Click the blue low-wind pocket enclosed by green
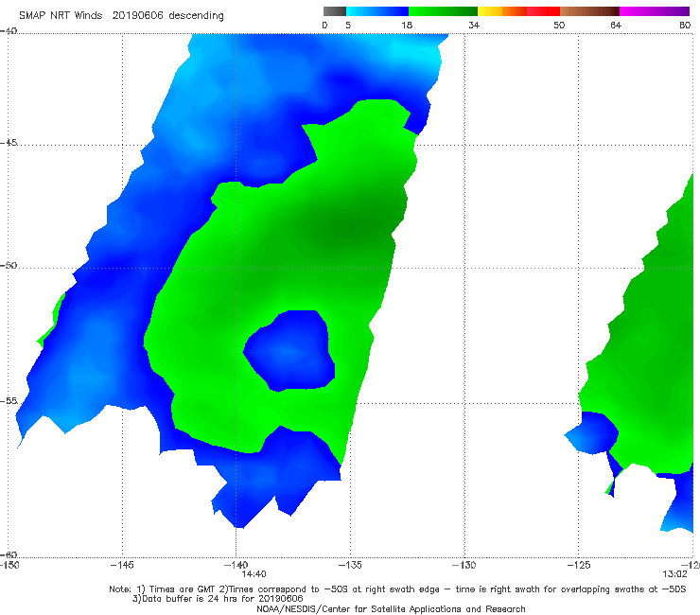700x615 pixels. 290,351
